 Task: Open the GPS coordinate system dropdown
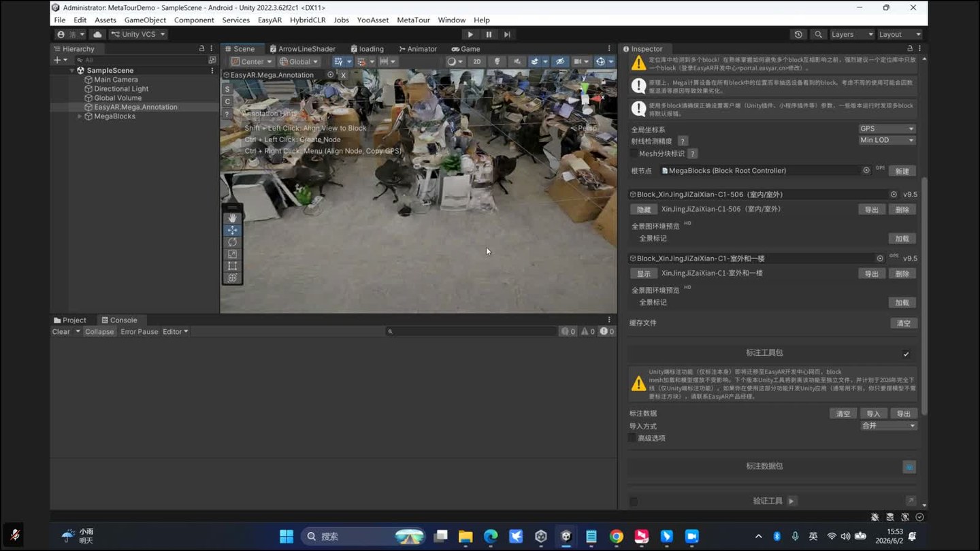(887, 129)
